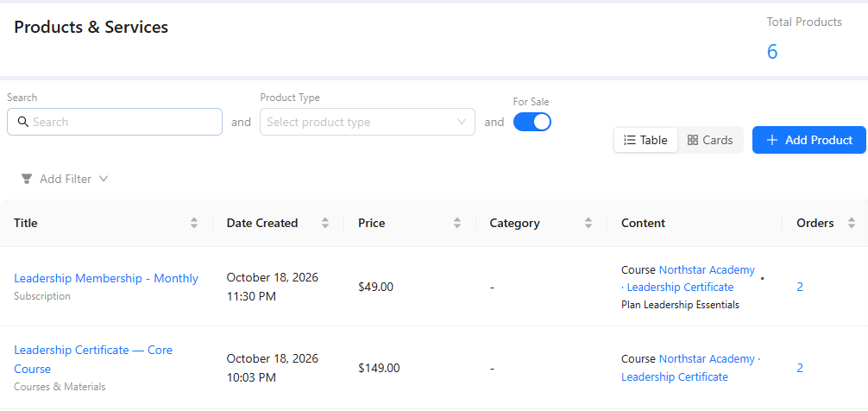
Task: Sort by Category column arrows
Action: coord(588,224)
